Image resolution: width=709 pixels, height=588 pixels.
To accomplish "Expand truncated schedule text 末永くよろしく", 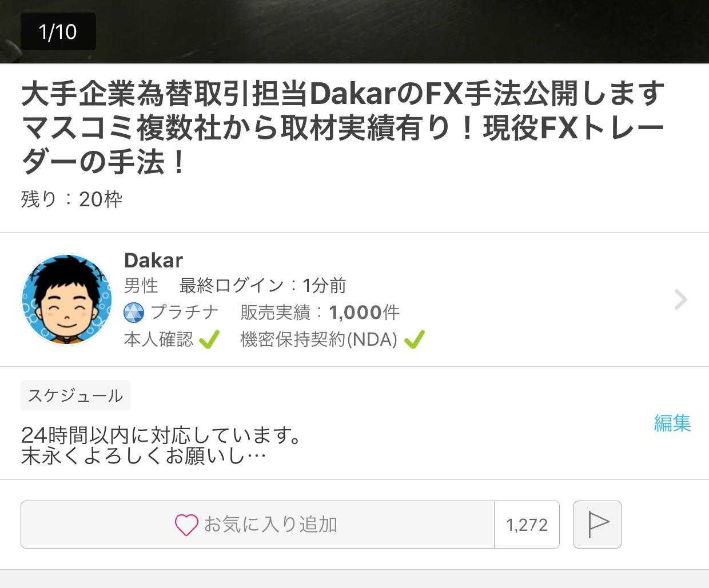I will tap(144, 456).
